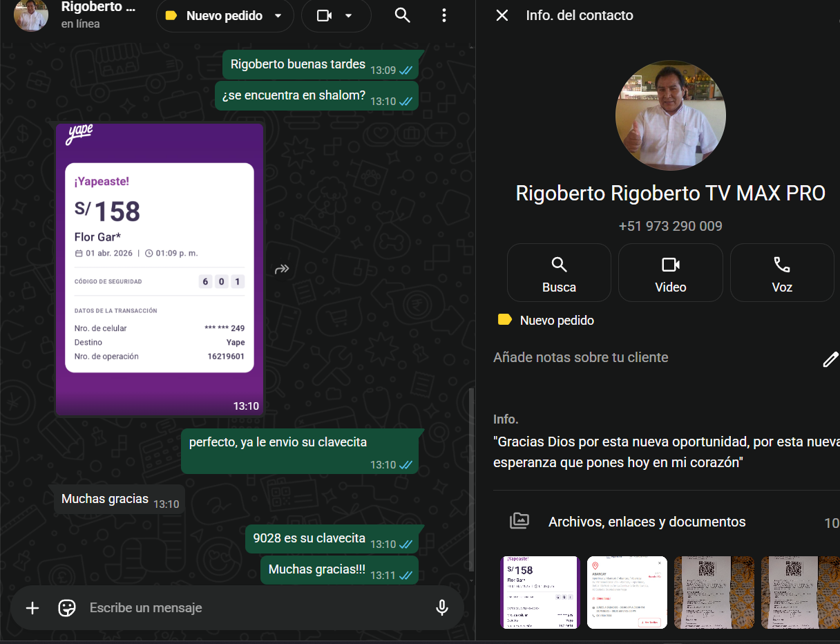The height and width of the screenshot is (644, 840).
Task: Edit client notes with pencil icon
Action: pos(830,359)
